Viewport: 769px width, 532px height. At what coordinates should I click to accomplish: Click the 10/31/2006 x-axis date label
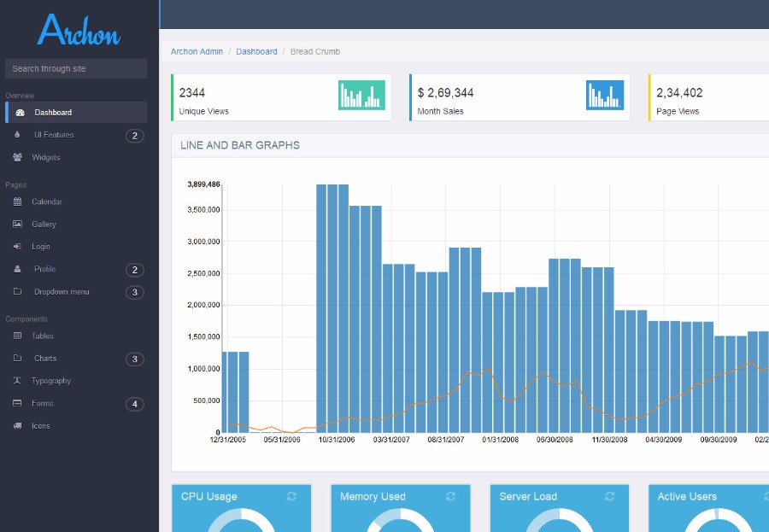pyautogui.click(x=337, y=440)
